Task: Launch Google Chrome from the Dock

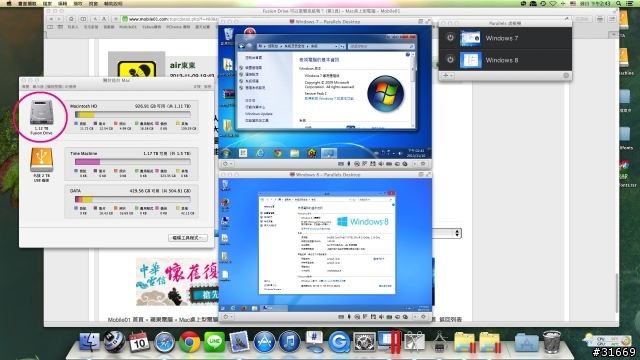Action: pyautogui.click(x=189, y=342)
